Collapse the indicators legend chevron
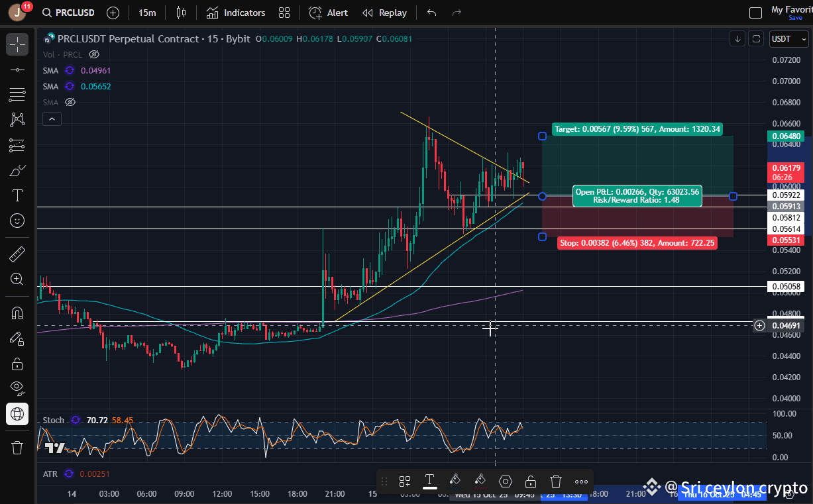 click(x=52, y=119)
